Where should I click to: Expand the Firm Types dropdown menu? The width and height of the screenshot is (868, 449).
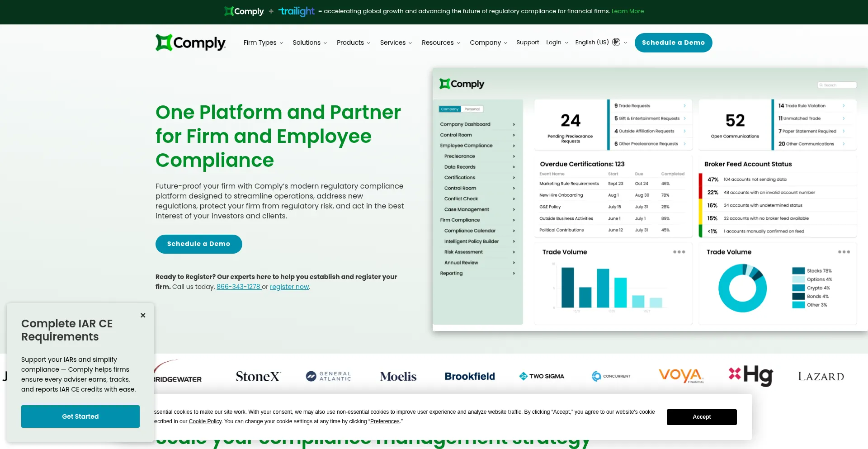tap(263, 43)
